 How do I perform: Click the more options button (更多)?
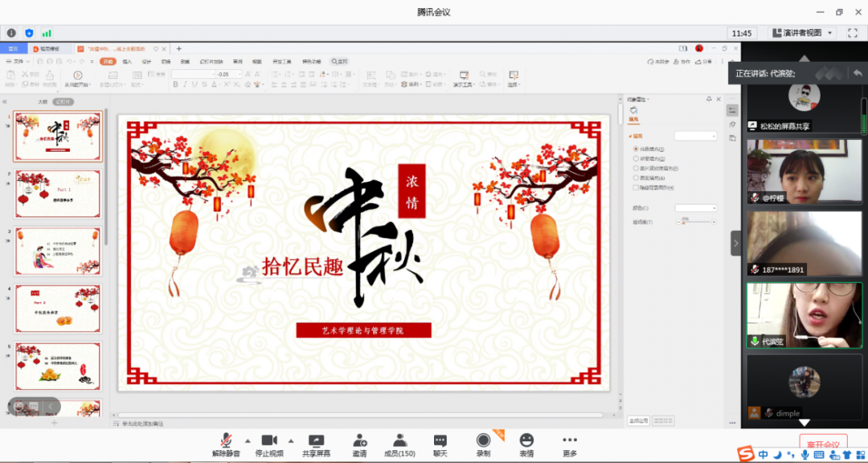(570, 440)
